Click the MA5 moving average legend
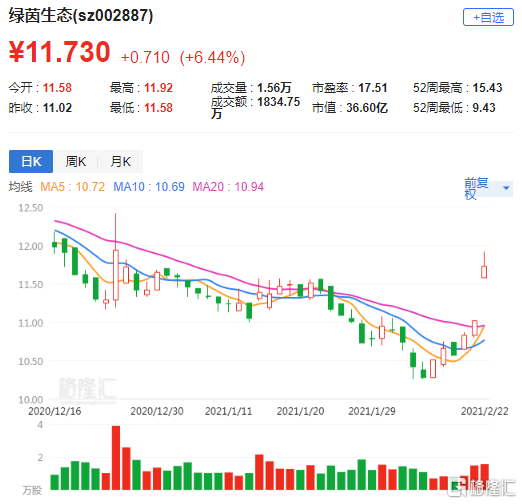Viewport: 522px width, 504px height. pyautogui.click(x=72, y=187)
